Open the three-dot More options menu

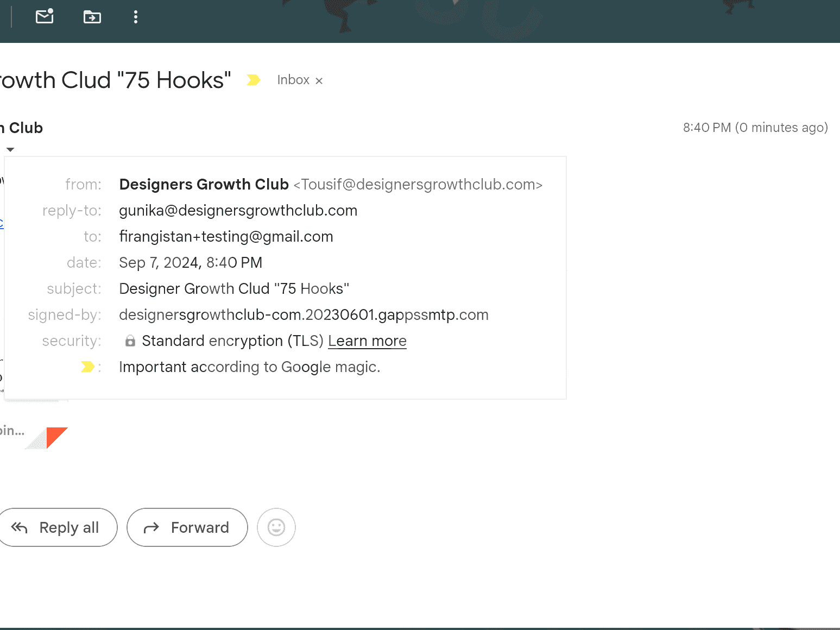(136, 17)
